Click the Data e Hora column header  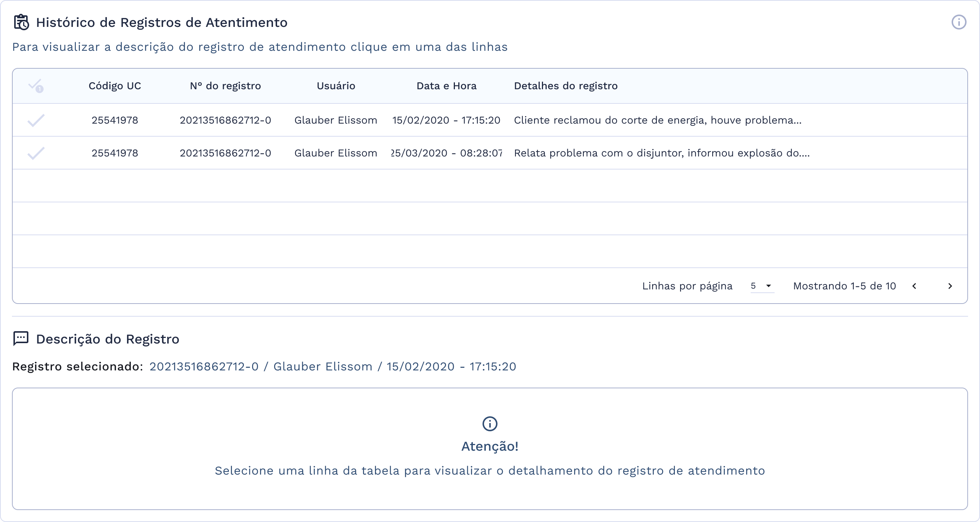[x=446, y=86]
